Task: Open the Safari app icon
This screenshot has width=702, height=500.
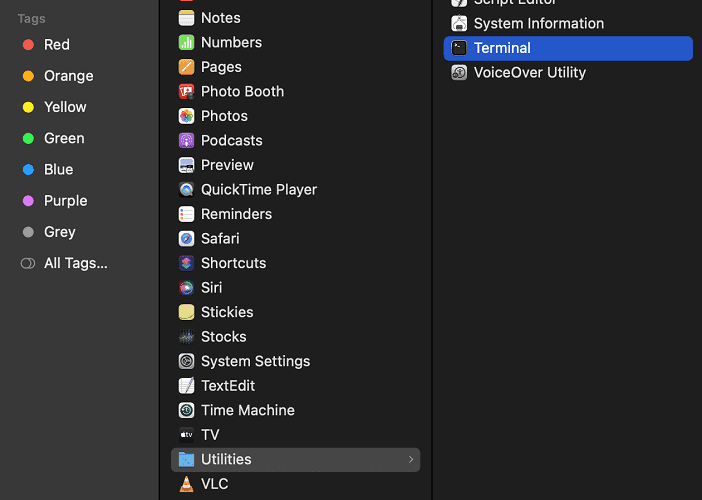Action: pyautogui.click(x=186, y=238)
